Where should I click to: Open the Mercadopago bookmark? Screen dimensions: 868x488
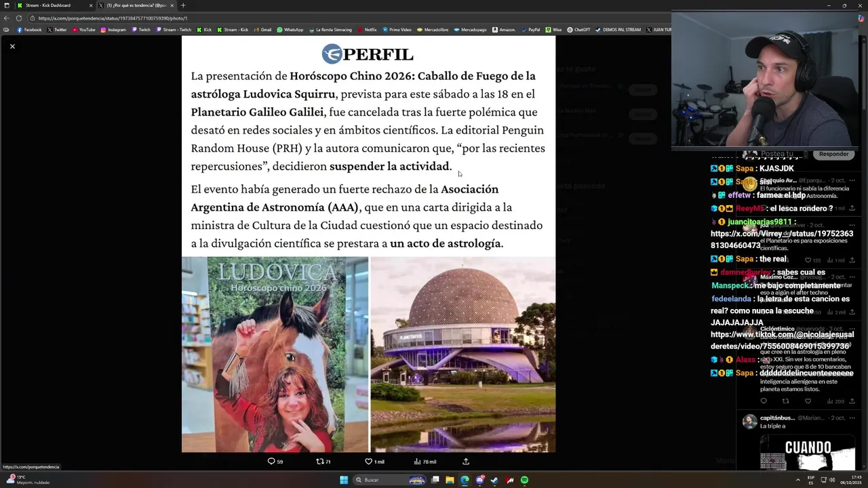point(471,30)
